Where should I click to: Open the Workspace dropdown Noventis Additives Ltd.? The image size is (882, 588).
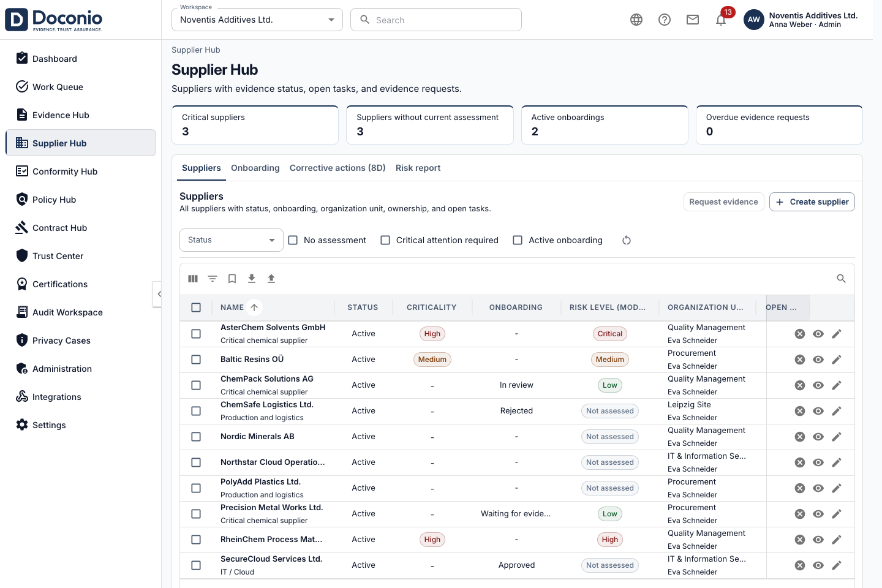(x=257, y=20)
